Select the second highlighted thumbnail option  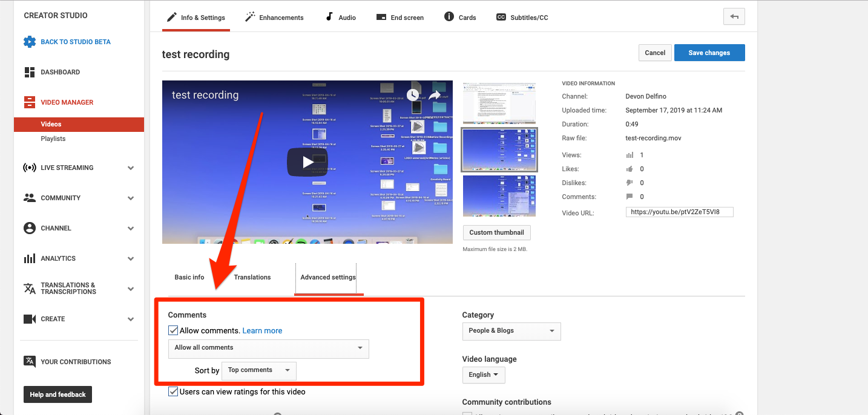499,149
